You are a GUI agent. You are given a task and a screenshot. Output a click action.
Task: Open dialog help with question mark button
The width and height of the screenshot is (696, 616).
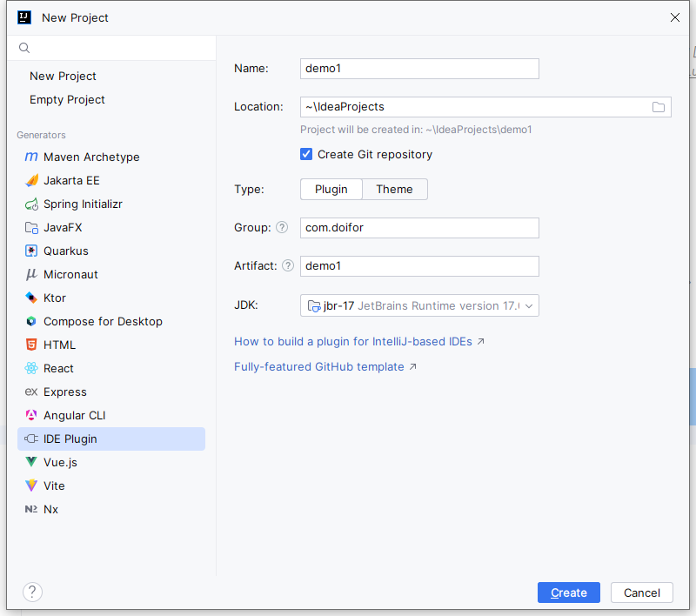[x=32, y=592]
